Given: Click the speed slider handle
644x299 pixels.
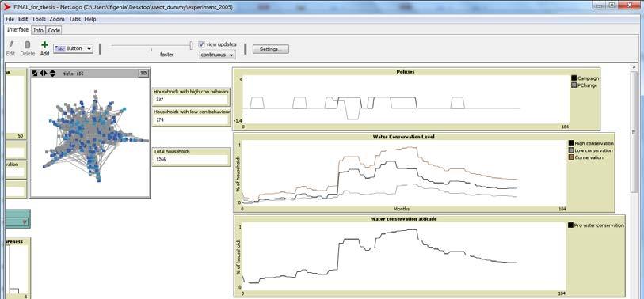Looking at the screenshot, I should 191,46.
